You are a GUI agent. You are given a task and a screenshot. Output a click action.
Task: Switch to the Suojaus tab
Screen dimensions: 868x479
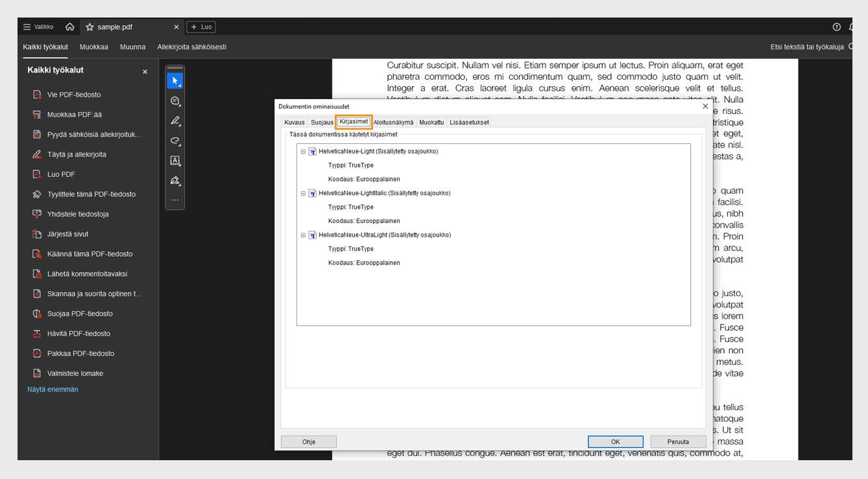tap(322, 122)
